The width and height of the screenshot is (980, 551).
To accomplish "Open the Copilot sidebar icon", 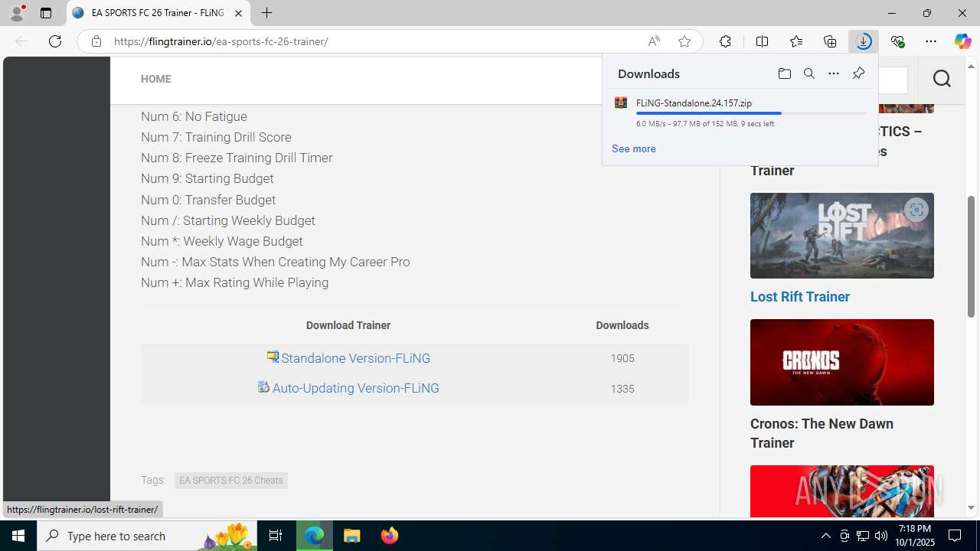I will tap(962, 41).
